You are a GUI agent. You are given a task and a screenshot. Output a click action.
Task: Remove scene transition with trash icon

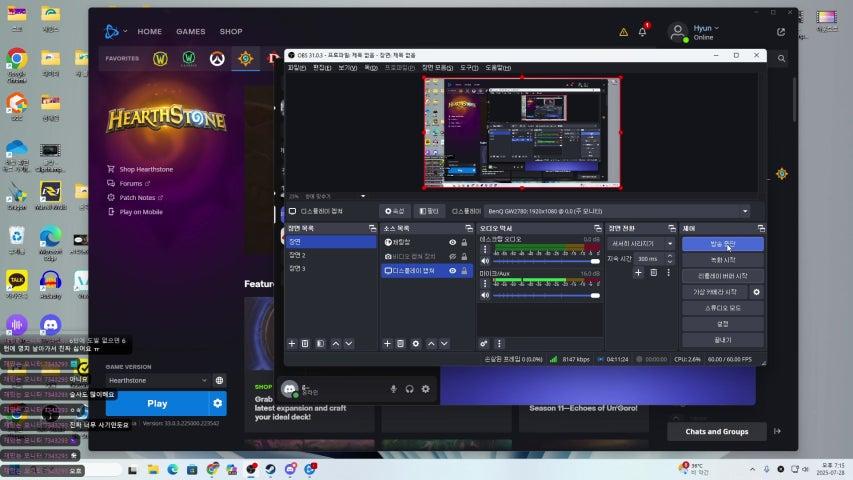[654, 273]
